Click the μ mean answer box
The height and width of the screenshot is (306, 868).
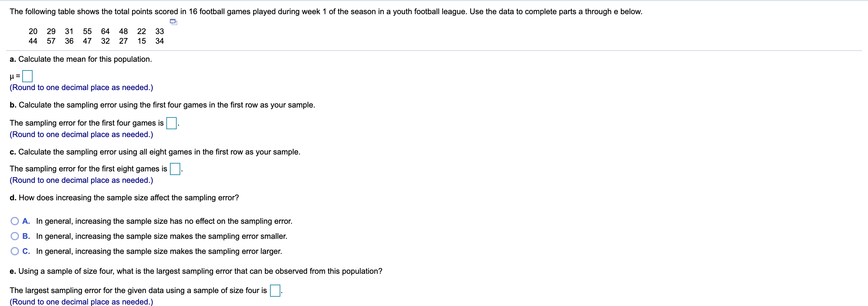click(x=27, y=76)
